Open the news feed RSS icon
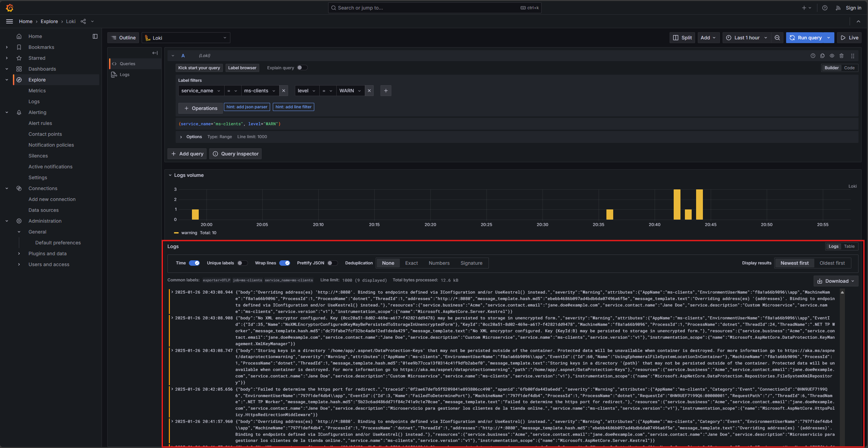Image resolution: width=868 pixels, height=448 pixels. (x=838, y=8)
